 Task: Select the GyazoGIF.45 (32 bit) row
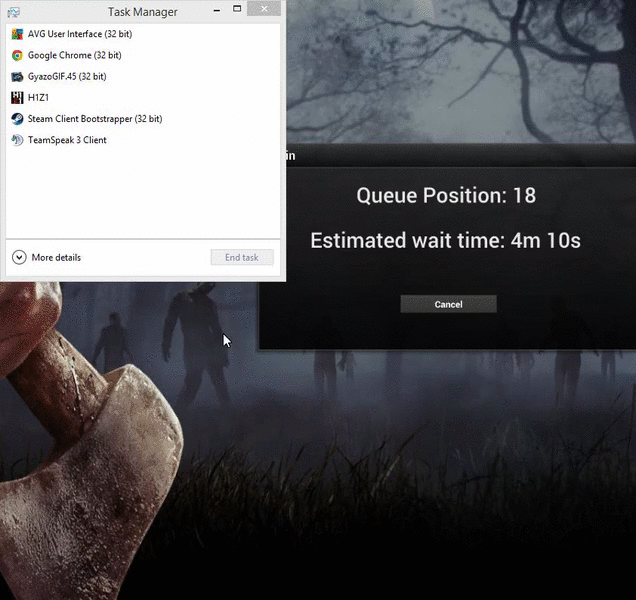[143, 76]
